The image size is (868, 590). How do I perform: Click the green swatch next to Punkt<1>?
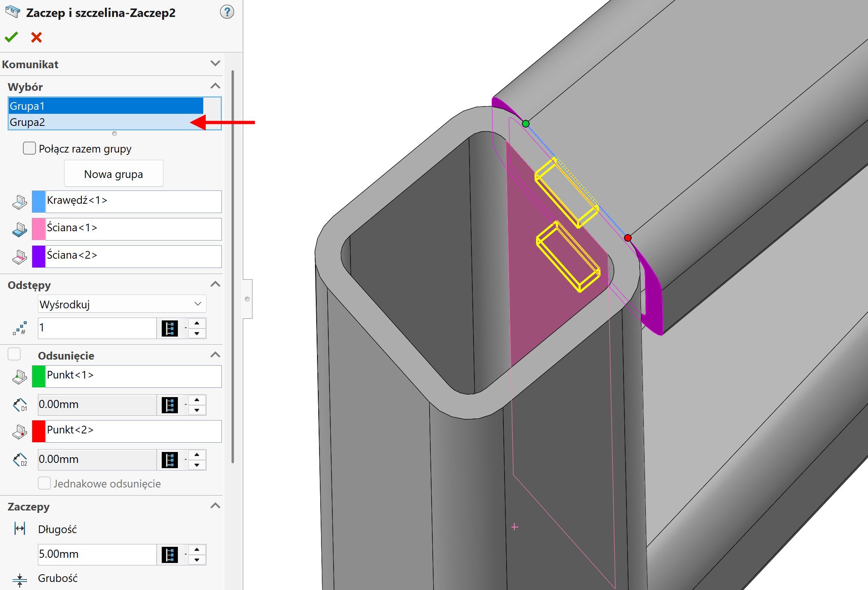pos(38,377)
